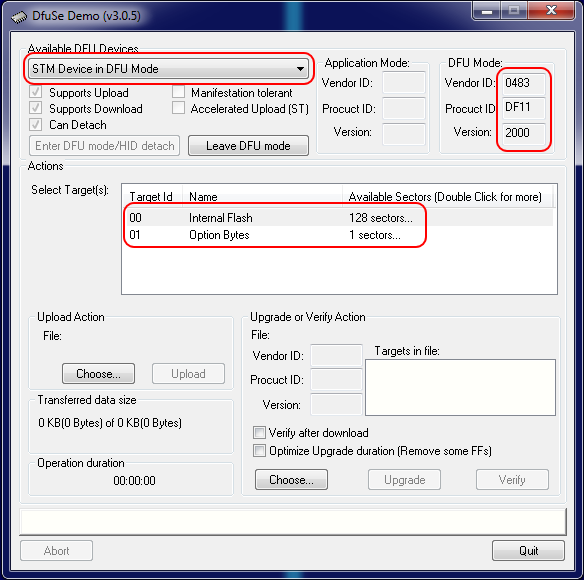Toggle the Manifestation tolerant checkbox

[x=178, y=92]
